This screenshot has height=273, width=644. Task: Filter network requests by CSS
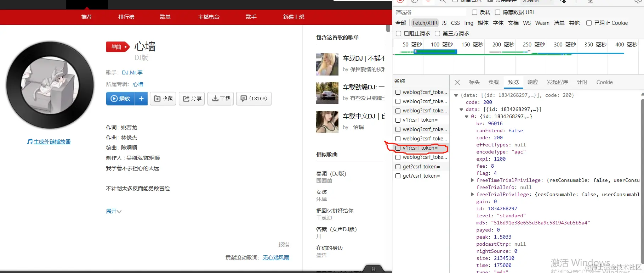[x=455, y=23]
